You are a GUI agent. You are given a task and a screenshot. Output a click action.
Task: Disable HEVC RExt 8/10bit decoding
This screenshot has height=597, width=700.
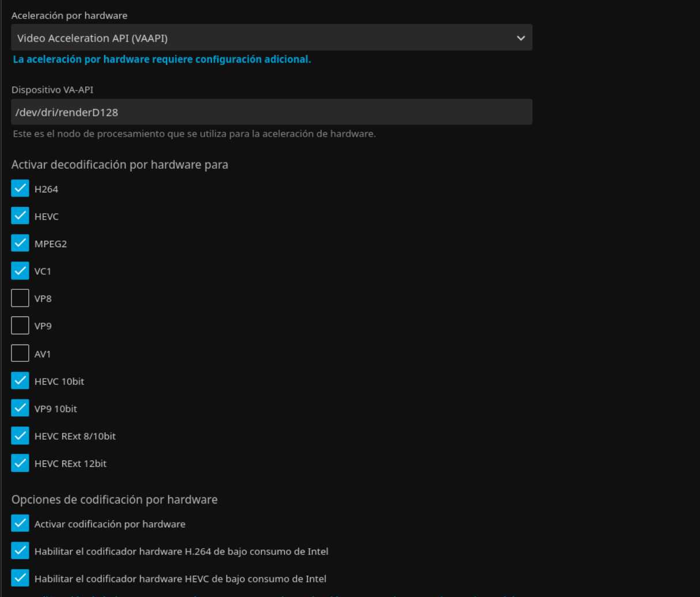click(20, 436)
